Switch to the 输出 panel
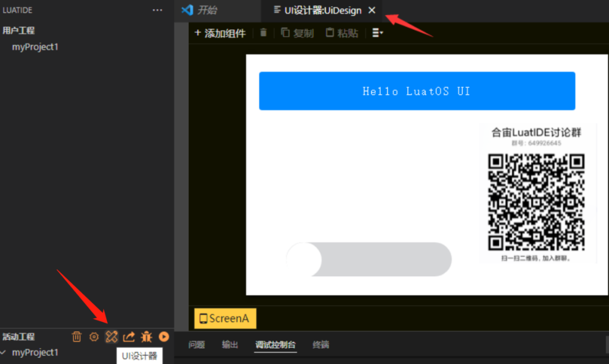Viewport: 609px width, 364px height. [230, 345]
